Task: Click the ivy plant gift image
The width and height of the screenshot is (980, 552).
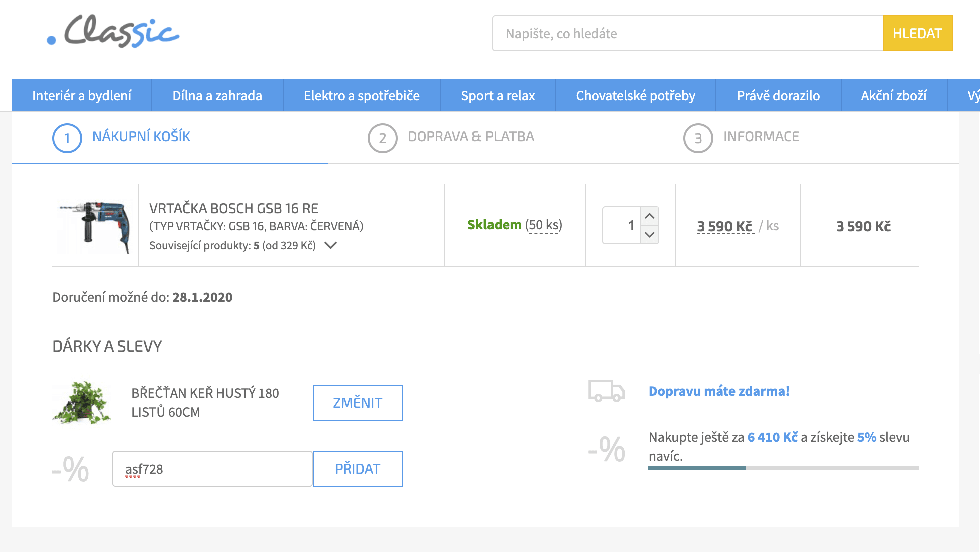Action: [x=81, y=402]
